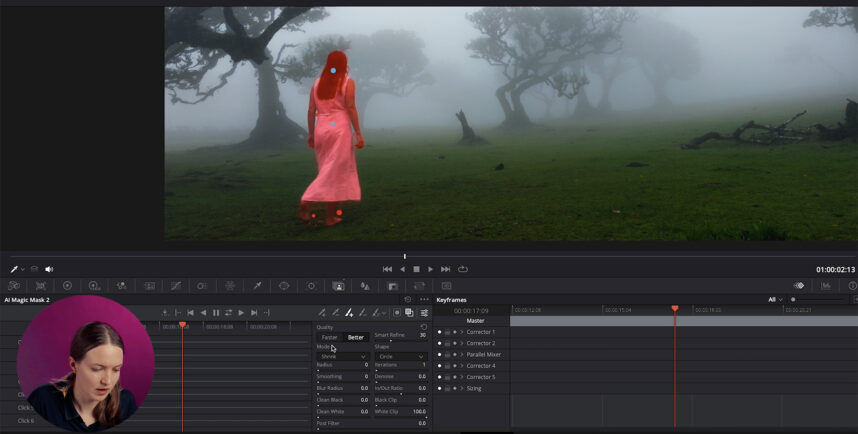Screen dimensions: 858x434
Task: Play the viewer forward
Action: 431,269
